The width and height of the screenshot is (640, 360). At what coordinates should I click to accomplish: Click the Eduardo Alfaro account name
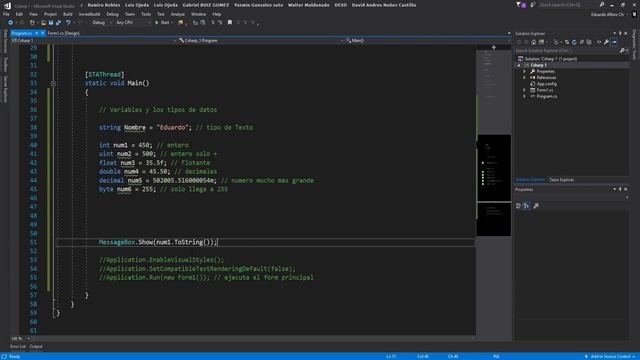pos(607,14)
